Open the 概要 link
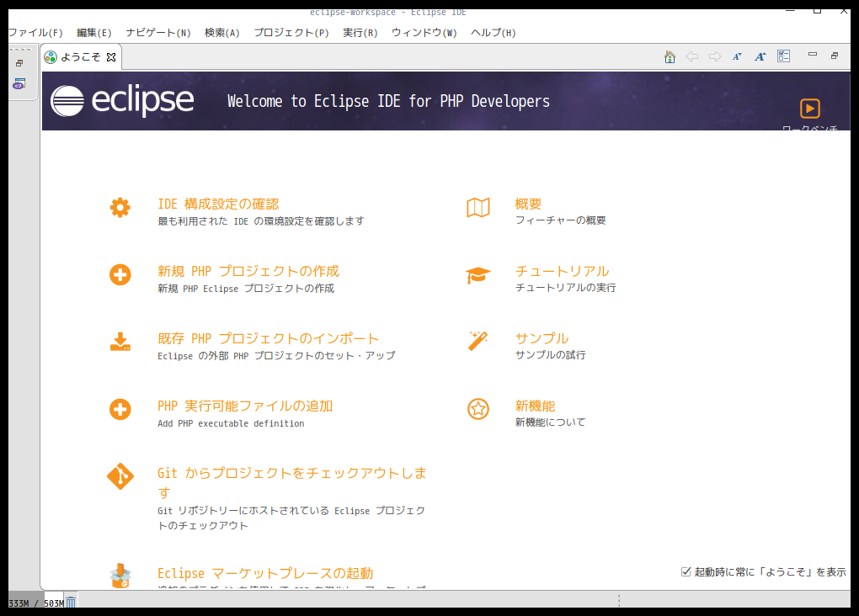 [528, 204]
